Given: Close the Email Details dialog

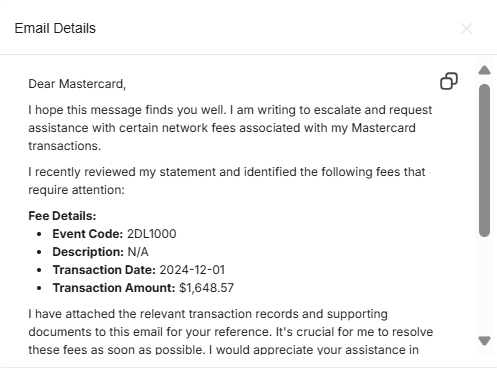Looking at the screenshot, I should click(466, 29).
